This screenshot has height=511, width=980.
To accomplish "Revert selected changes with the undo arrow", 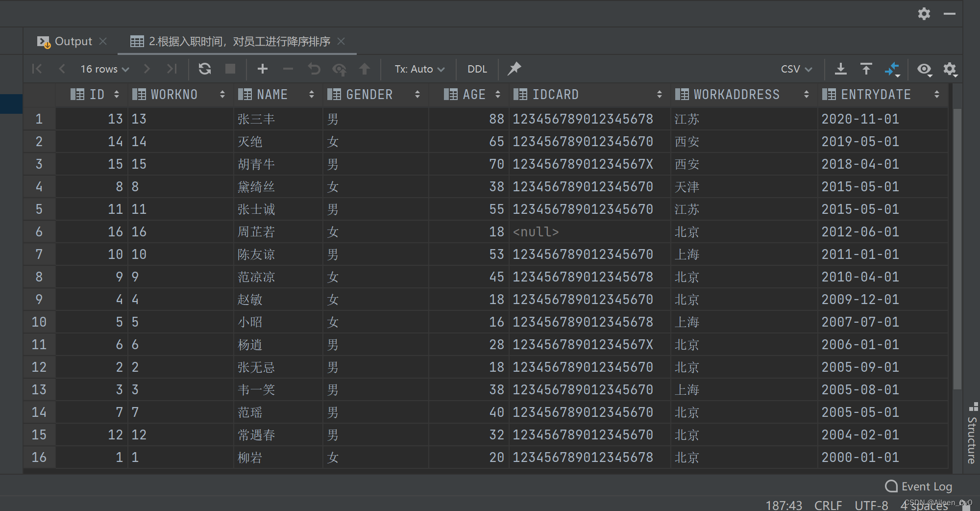I will [x=314, y=69].
